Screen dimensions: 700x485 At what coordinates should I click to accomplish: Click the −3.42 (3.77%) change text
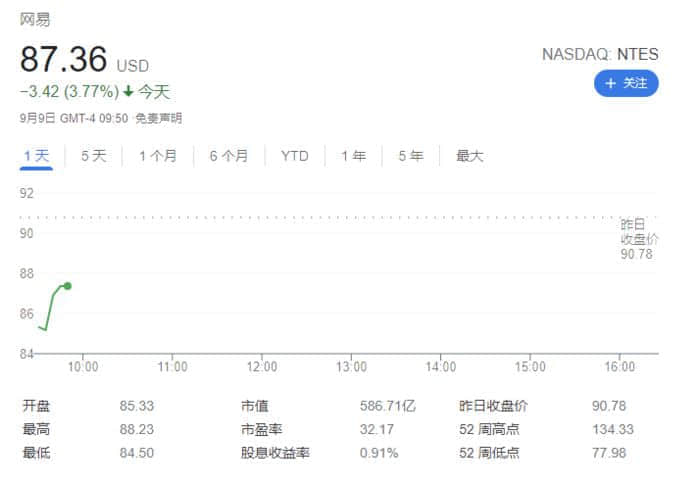[x=70, y=92]
